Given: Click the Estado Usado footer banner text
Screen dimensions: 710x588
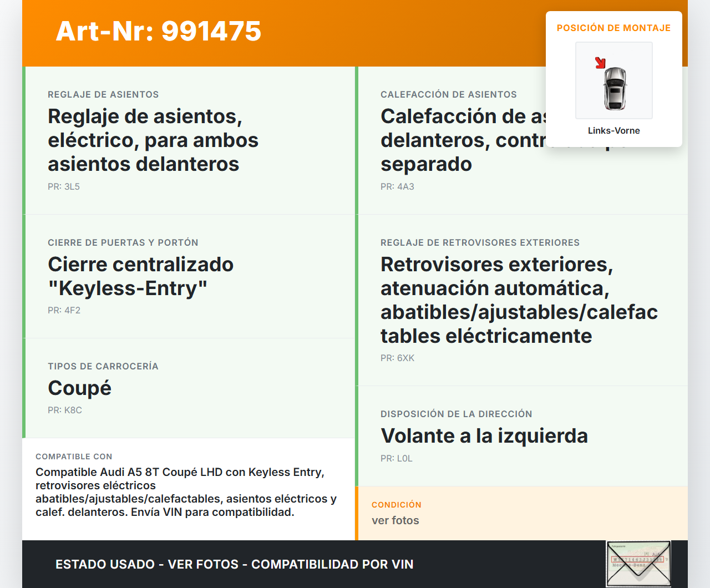Looking at the screenshot, I should click(234, 564).
